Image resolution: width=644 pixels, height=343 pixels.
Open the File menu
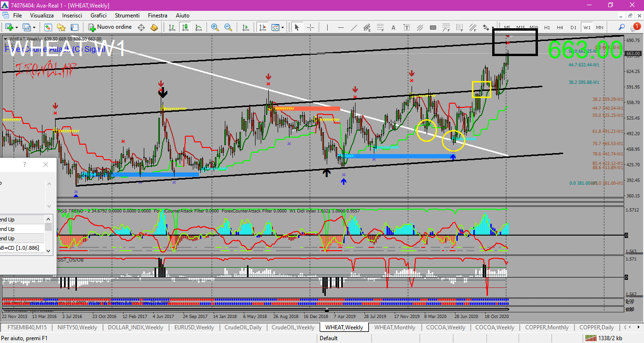click(x=17, y=16)
